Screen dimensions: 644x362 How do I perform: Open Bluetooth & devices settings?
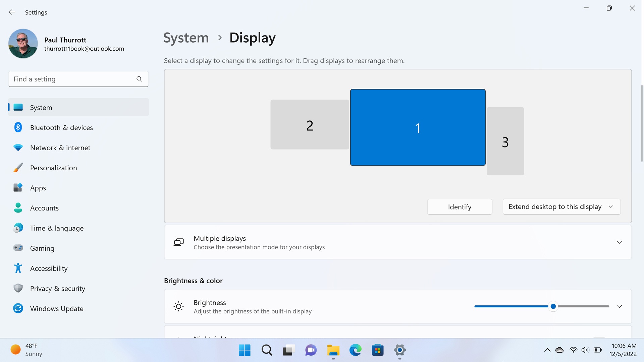[x=61, y=128]
